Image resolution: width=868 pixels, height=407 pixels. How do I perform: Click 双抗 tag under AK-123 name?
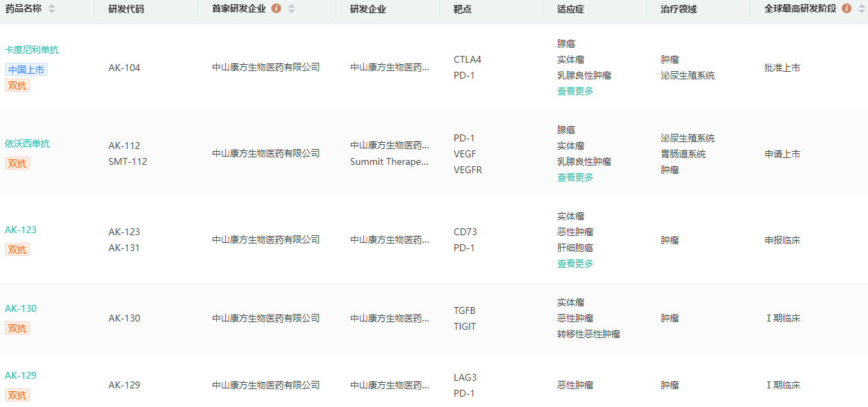pos(17,250)
